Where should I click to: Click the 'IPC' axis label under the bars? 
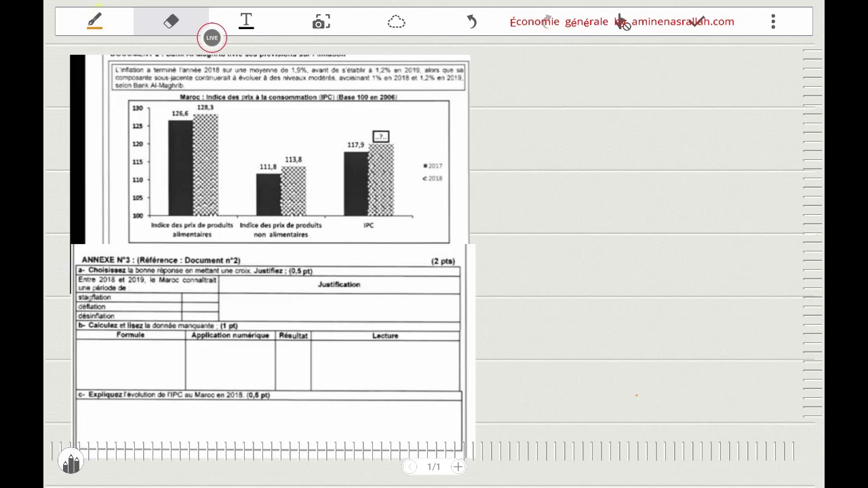point(368,225)
